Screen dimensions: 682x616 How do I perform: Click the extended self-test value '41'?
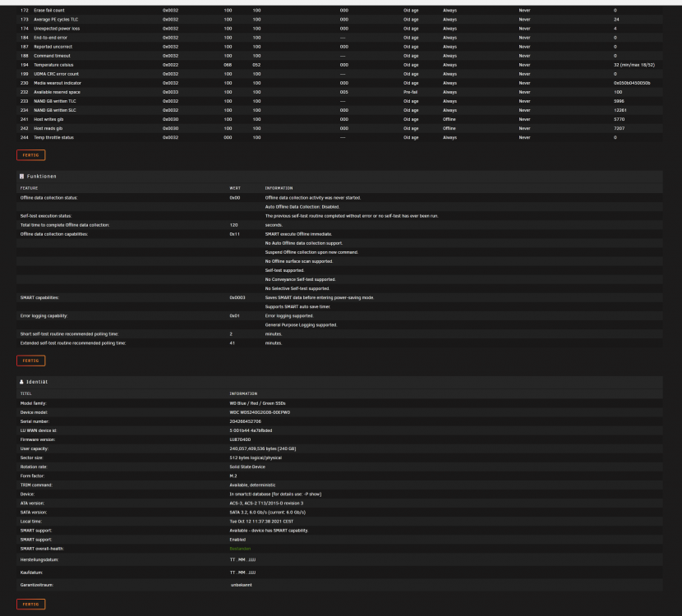click(x=233, y=344)
